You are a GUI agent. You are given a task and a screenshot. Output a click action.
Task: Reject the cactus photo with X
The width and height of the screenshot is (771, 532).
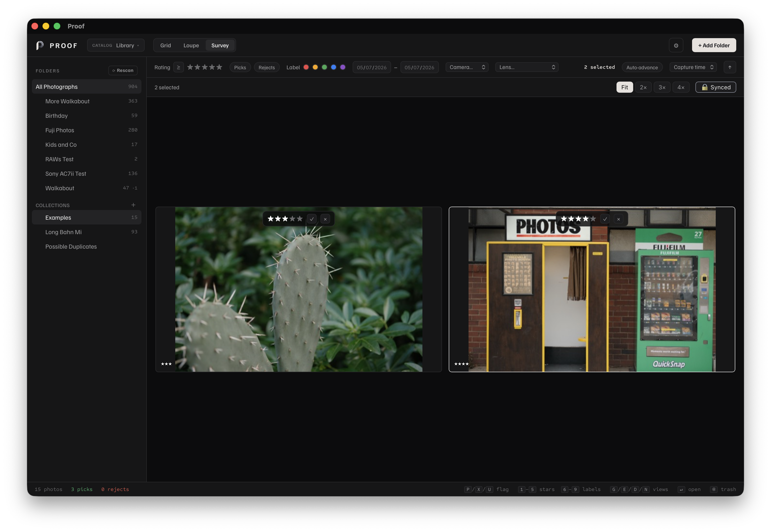point(325,219)
